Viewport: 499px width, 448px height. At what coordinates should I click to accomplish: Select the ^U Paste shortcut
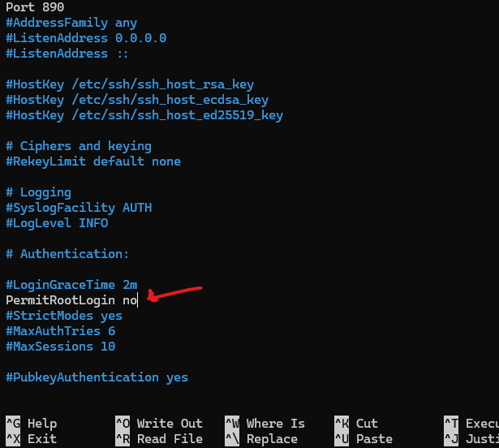pyautogui.click(x=363, y=439)
